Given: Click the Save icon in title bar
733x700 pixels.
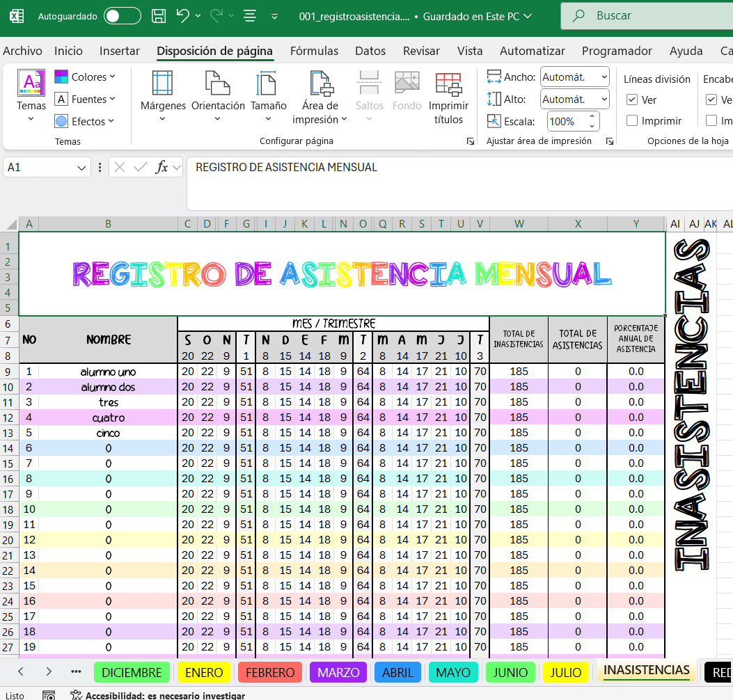Looking at the screenshot, I should [159, 16].
